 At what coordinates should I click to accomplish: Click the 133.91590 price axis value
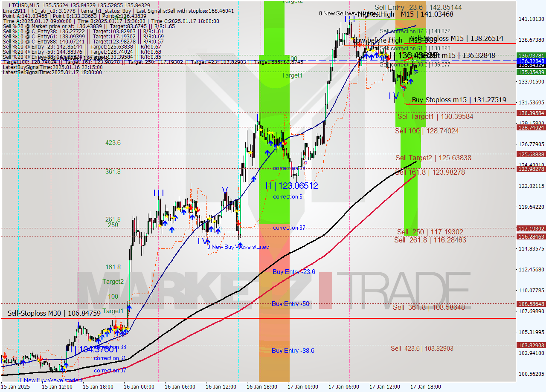point(531,82)
